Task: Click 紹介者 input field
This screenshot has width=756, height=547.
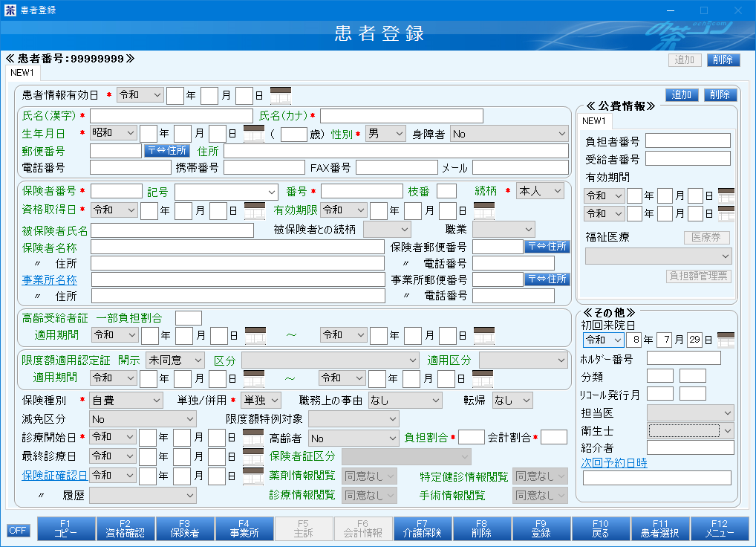Action: (x=691, y=447)
